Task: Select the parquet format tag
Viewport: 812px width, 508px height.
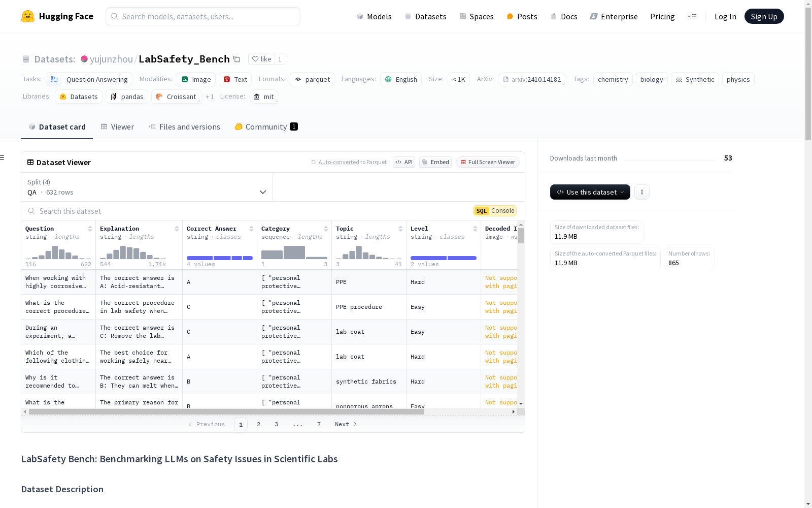Action: pyautogui.click(x=312, y=79)
